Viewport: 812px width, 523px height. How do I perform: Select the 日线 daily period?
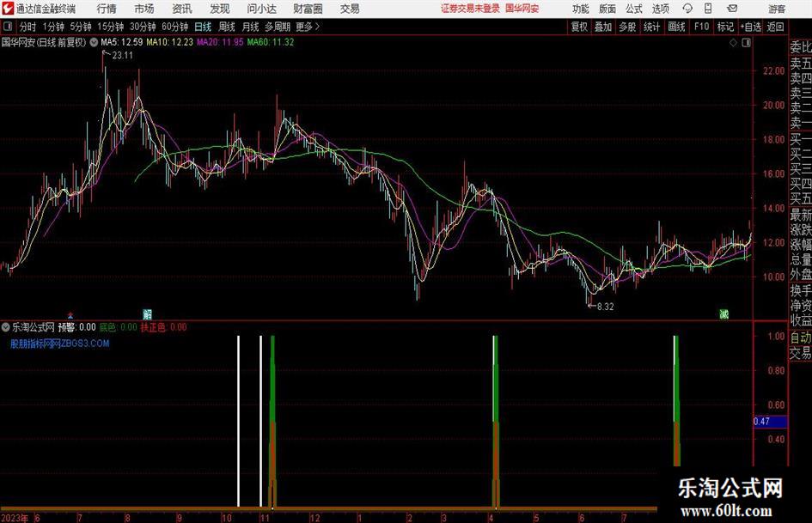pos(203,27)
